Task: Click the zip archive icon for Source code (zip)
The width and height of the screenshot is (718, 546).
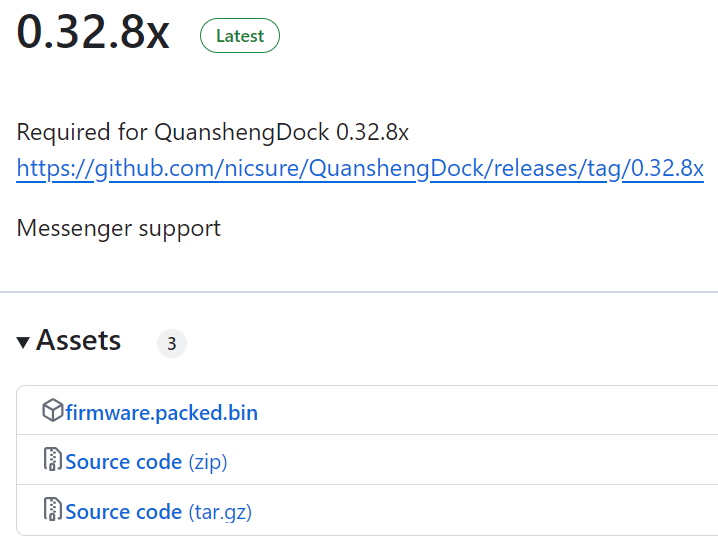Action: [x=53, y=459]
